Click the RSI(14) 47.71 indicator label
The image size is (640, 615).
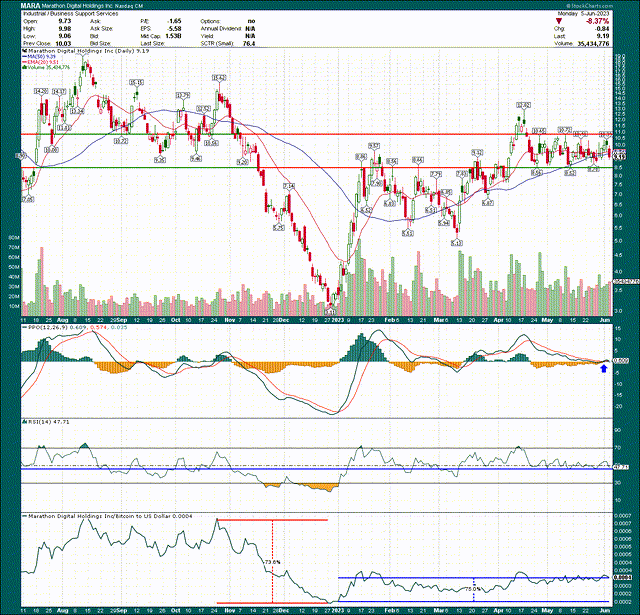(48, 422)
